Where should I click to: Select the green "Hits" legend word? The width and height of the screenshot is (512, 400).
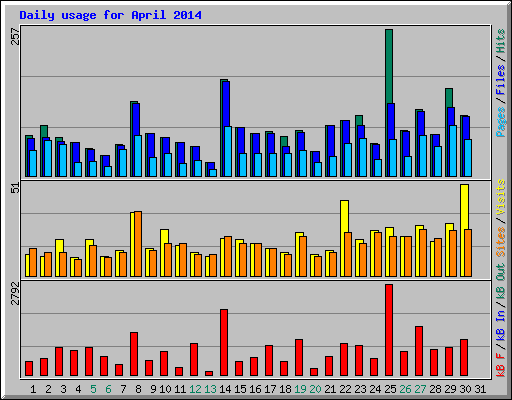click(x=500, y=41)
